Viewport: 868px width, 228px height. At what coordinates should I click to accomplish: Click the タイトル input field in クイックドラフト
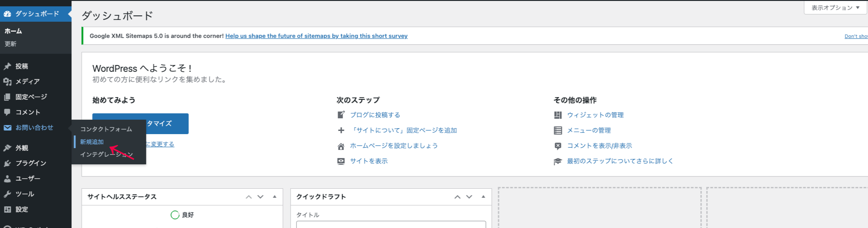[391, 224]
